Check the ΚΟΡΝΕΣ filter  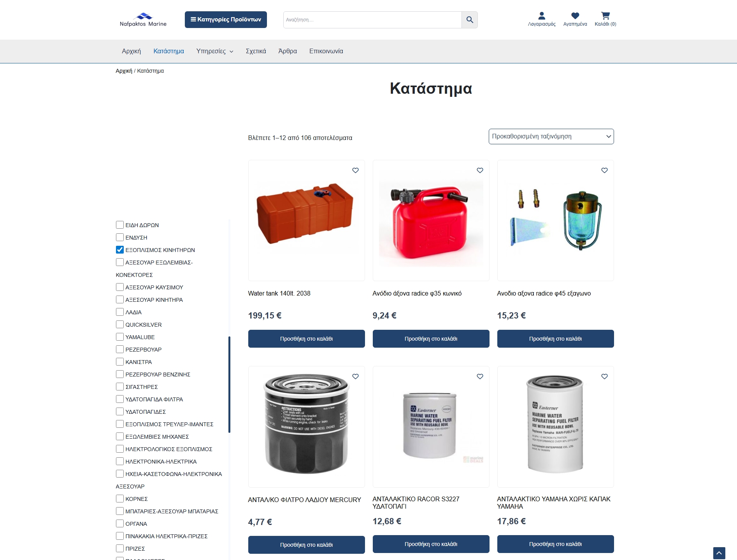click(120, 499)
